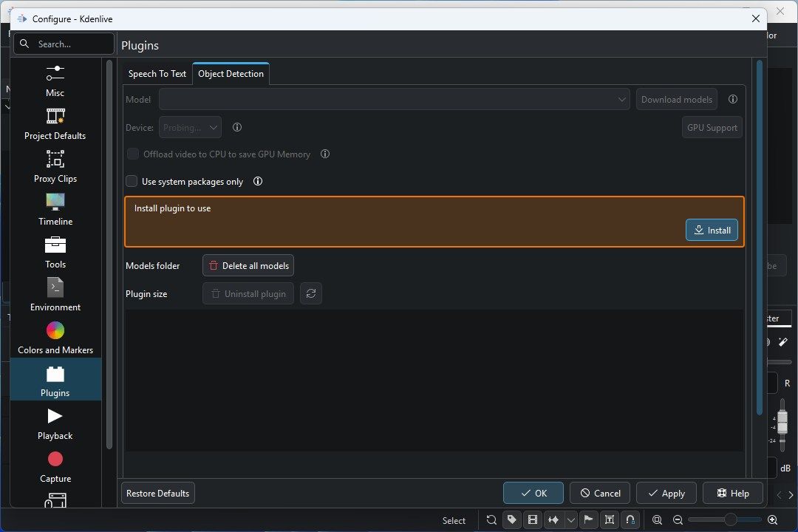Open the Timeline settings category
The height and width of the screenshot is (532, 798).
point(55,209)
